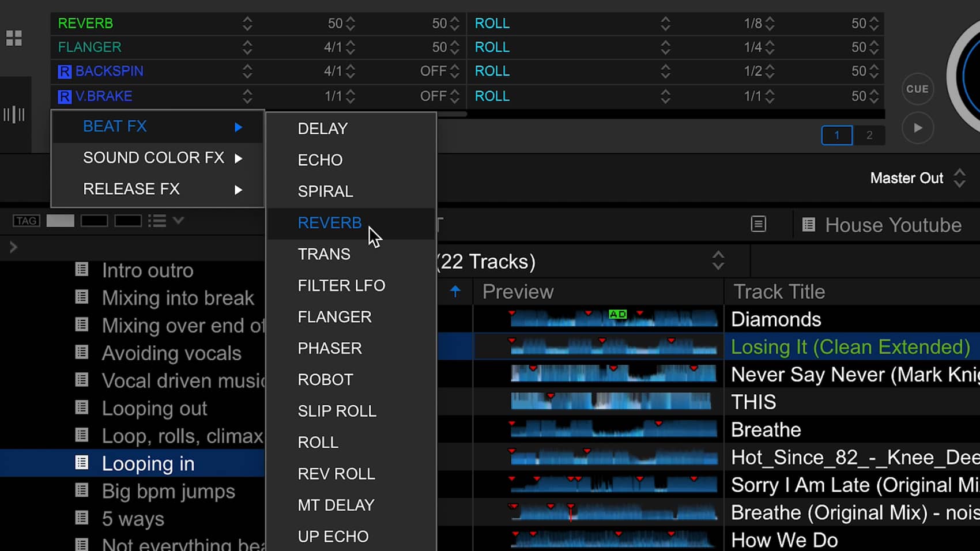This screenshot has height=551, width=980.
Task: Switch to FX bank 1
Action: 836,135
